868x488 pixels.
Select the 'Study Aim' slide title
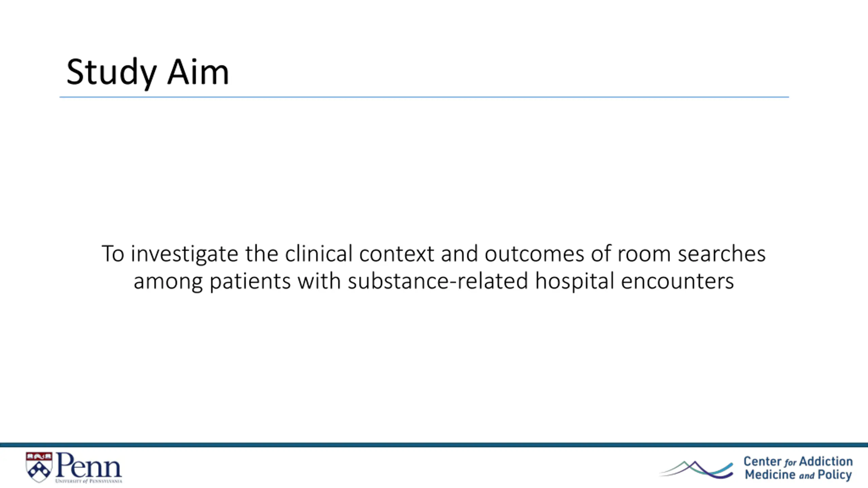[x=148, y=73]
